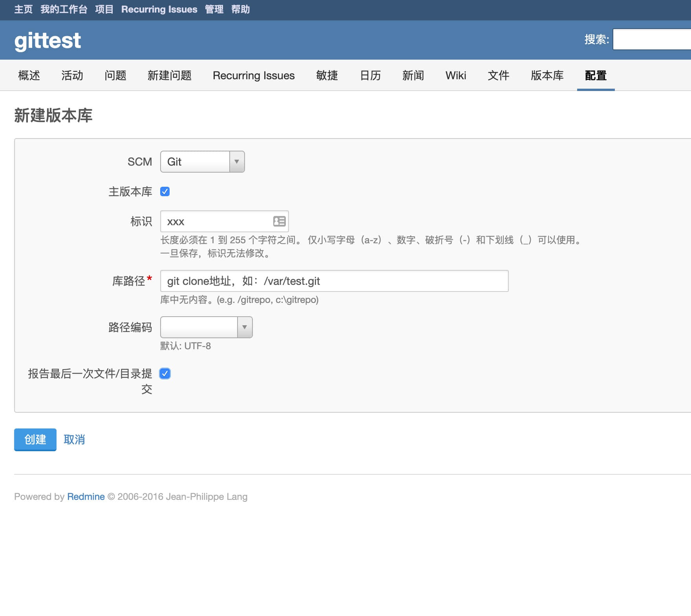Switch to the 版本库 tab
Image resolution: width=691 pixels, height=616 pixels.
pyautogui.click(x=547, y=75)
